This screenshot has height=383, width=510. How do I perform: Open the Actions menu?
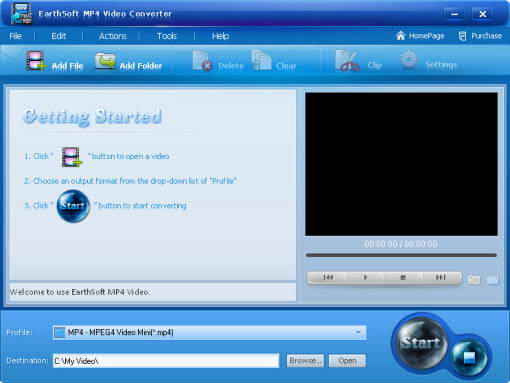click(113, 36)
